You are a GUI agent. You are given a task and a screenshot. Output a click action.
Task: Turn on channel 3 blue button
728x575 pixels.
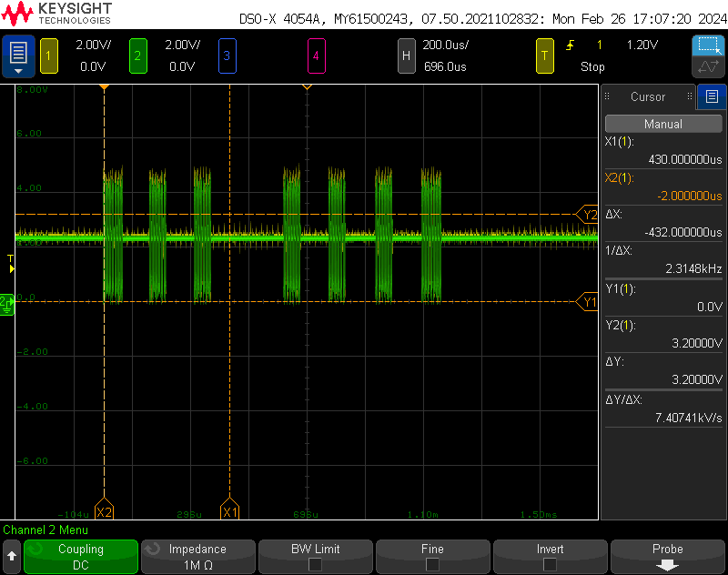[227, 56]
